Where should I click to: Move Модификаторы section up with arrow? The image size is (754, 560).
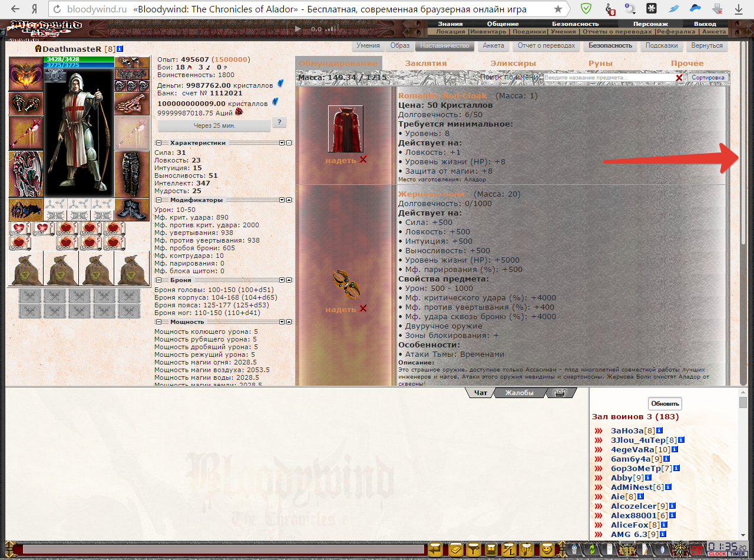click(x=289, y=200)
